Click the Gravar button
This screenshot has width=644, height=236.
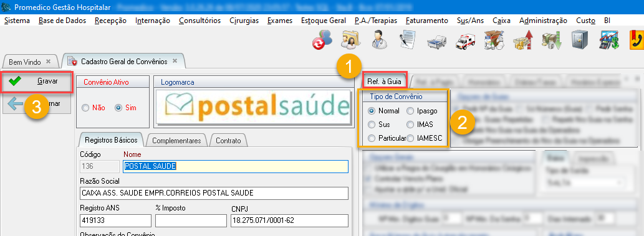[x=37, y=82]
